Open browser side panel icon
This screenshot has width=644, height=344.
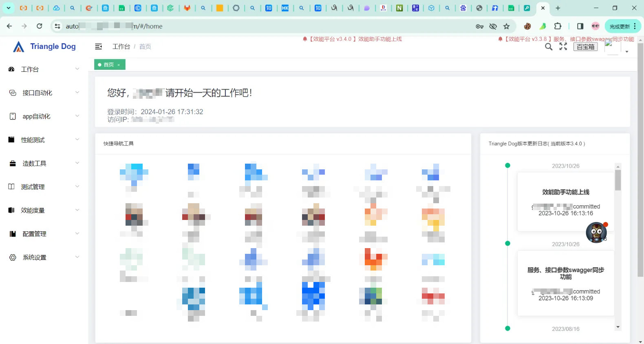(x=580, y=26)
